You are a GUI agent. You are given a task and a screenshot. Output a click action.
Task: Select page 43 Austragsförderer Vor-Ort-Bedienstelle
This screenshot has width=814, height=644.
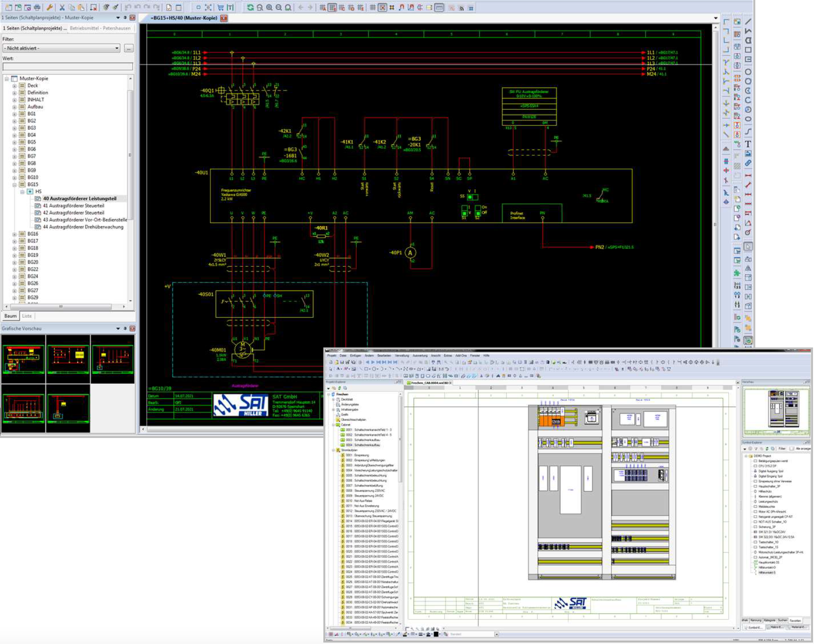[x=85, y=220]
